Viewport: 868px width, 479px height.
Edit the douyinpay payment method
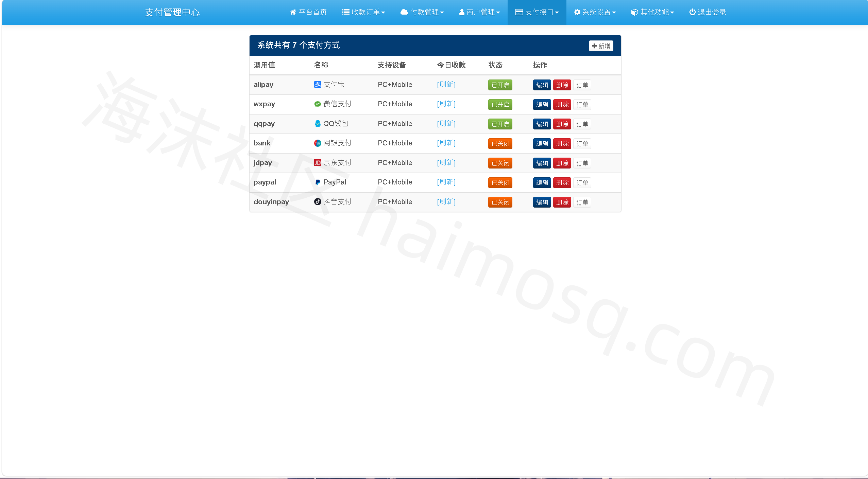coord(542,202)
